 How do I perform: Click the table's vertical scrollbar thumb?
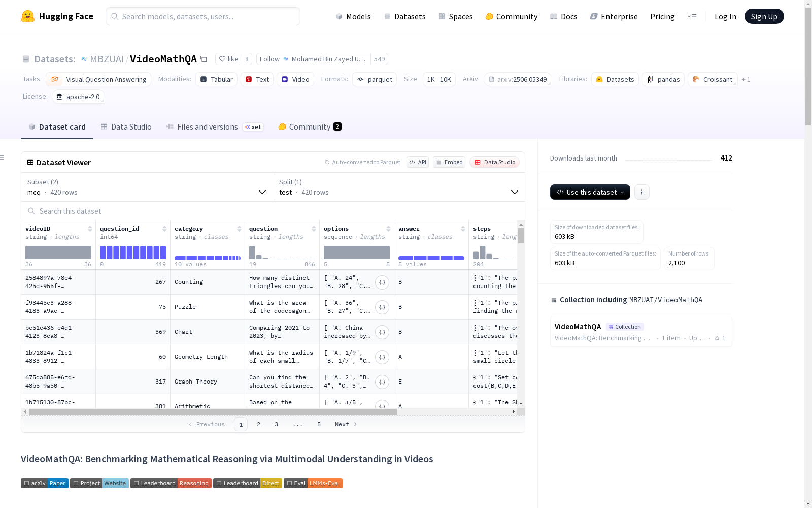521,236
